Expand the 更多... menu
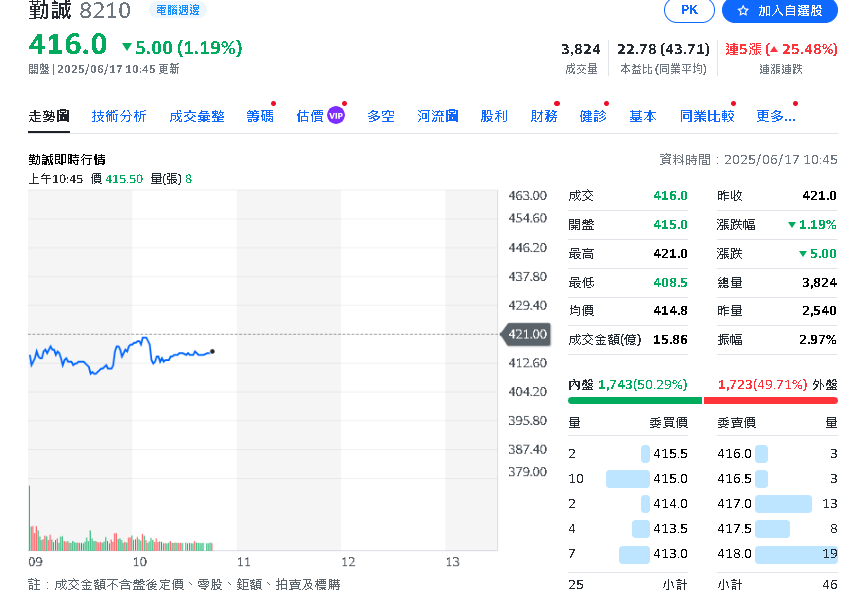Image resolution: width=851 pixels, height=615 pixels. [x=776, y=116]
